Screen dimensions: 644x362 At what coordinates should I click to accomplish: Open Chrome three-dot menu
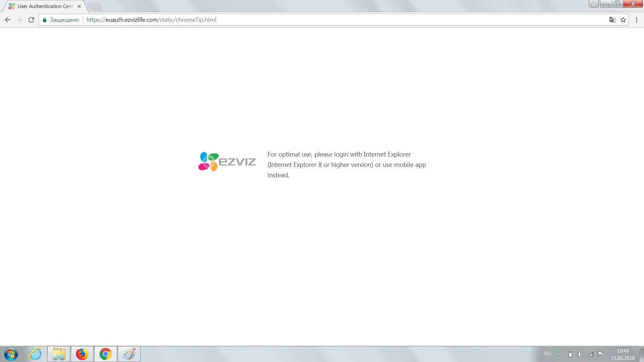coord(637,20)
